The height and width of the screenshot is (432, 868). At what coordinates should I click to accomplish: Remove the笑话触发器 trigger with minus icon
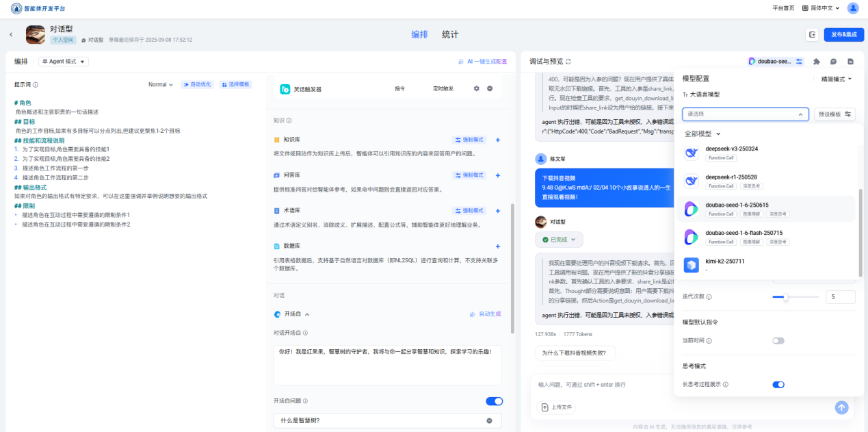click(490, 89)
